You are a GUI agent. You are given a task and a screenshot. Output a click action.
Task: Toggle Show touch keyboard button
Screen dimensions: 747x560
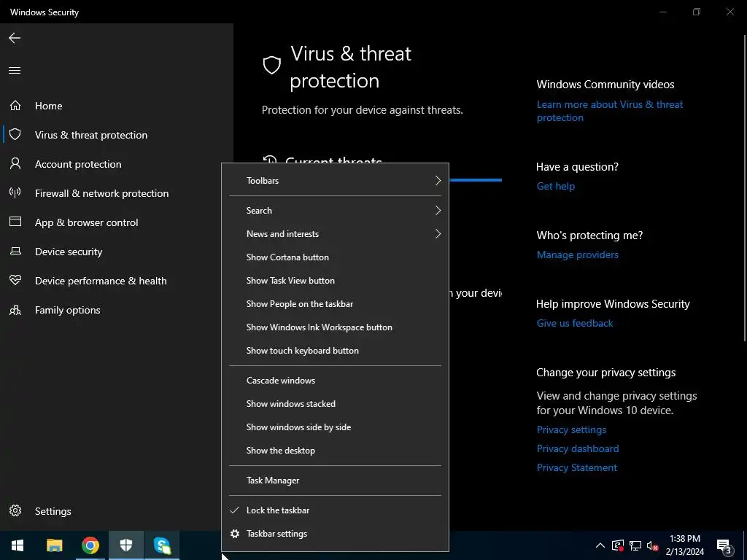pos(336,351)
